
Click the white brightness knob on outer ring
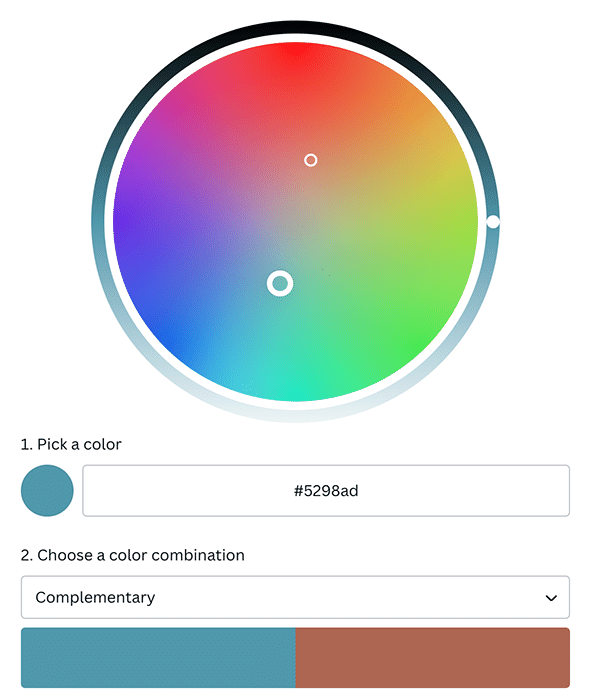coord(493,221)
